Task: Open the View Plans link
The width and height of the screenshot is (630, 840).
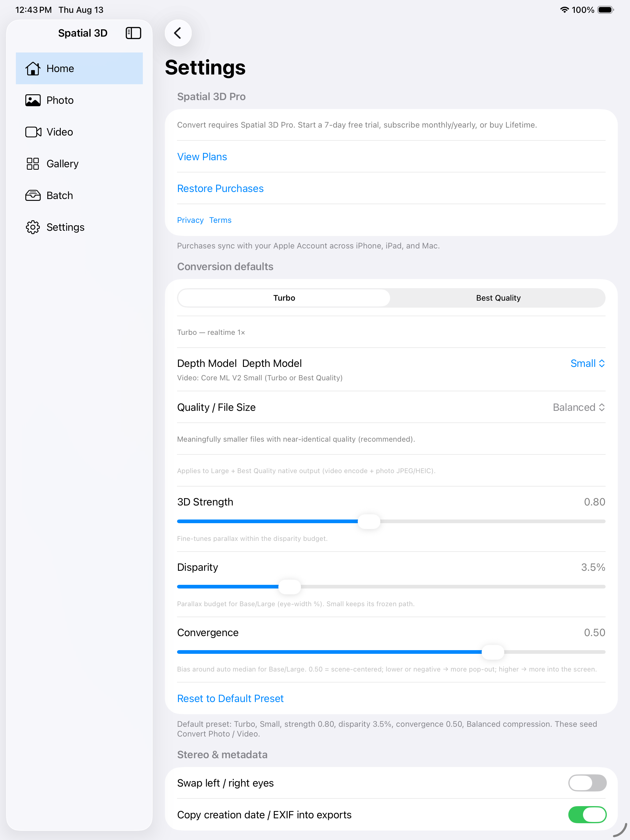Action: click(202, 157)
